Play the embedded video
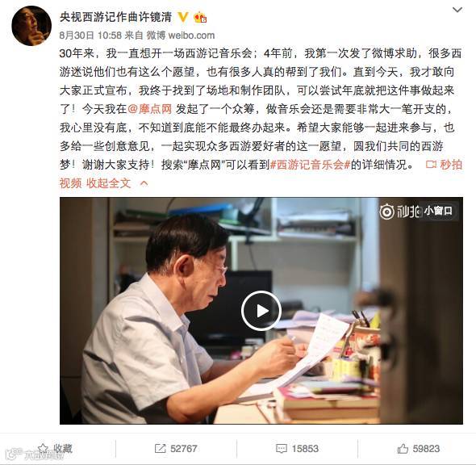The height and width of the screenshot is (465, 476). click(261, 311)
